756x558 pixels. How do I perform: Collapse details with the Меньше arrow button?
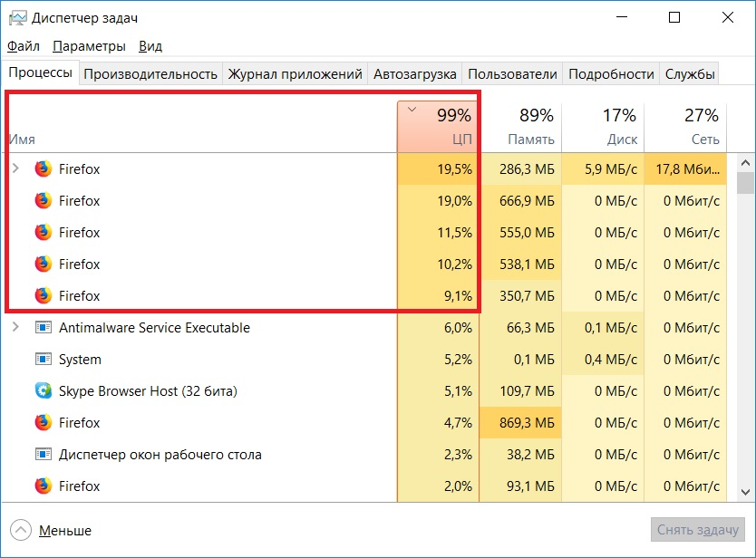[x=20, y=531]
